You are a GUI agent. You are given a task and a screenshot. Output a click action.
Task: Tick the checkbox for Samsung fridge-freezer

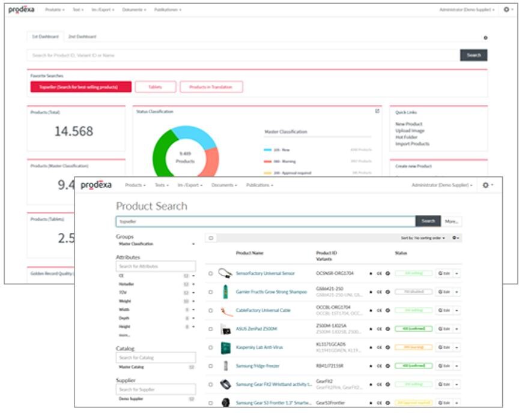coord(210,366)
